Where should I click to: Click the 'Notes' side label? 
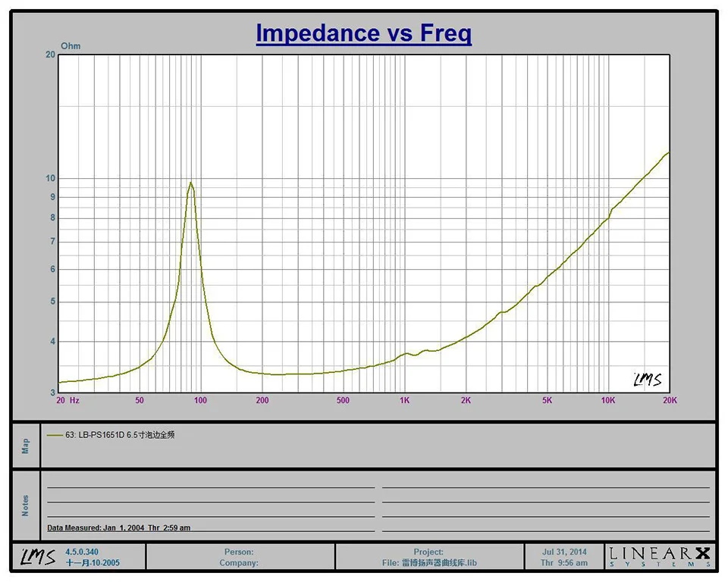click(26, 505)
